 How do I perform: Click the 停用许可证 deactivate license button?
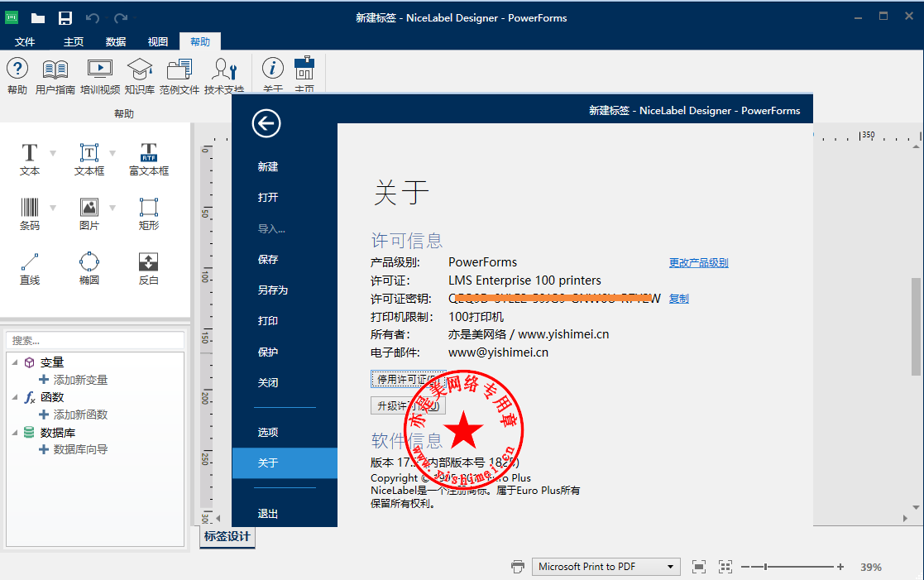click(x=408, y=379)
